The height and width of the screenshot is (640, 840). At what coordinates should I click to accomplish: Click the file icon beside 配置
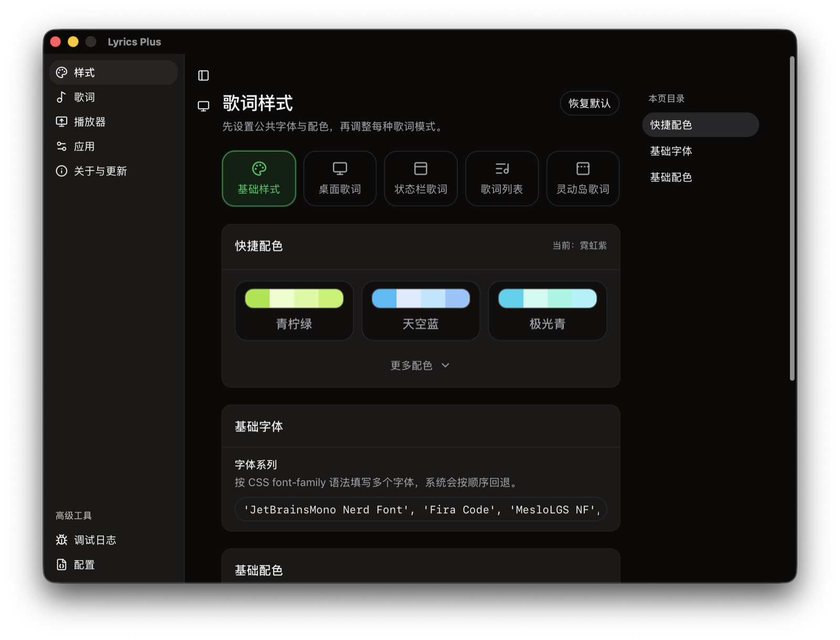pyautogui.click(x=61, y=564)
